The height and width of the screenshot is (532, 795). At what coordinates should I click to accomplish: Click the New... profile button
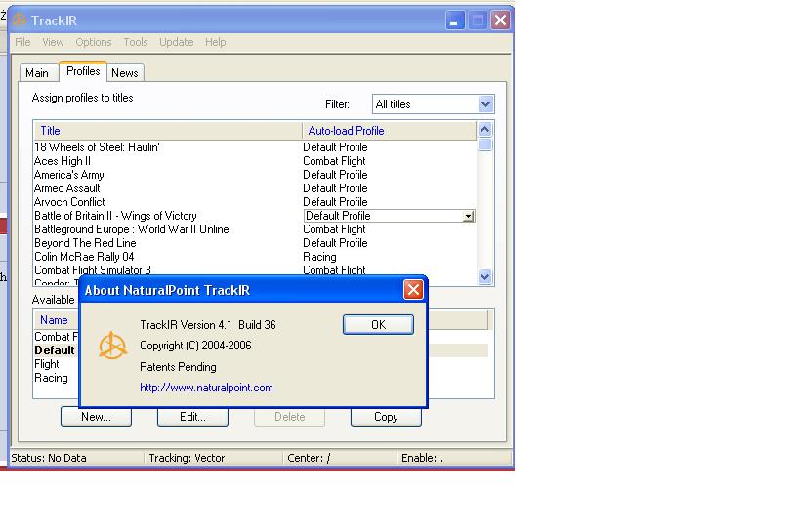96,417
